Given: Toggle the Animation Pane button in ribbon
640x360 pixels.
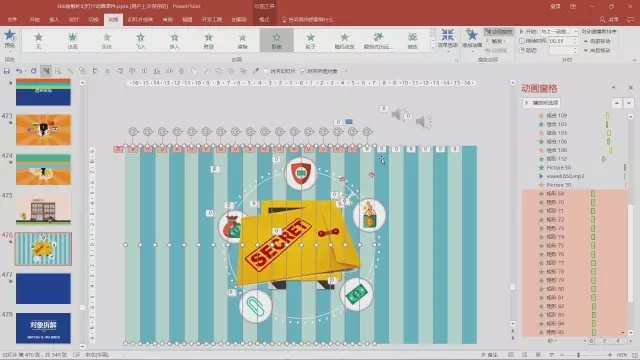Looking at the screenshot, I should pyautogui.click(x=498, y=31).
